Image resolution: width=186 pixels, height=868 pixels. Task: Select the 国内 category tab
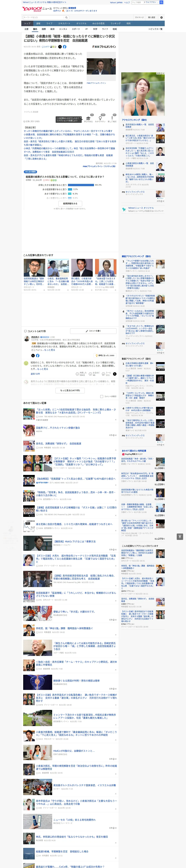(35, 29)
